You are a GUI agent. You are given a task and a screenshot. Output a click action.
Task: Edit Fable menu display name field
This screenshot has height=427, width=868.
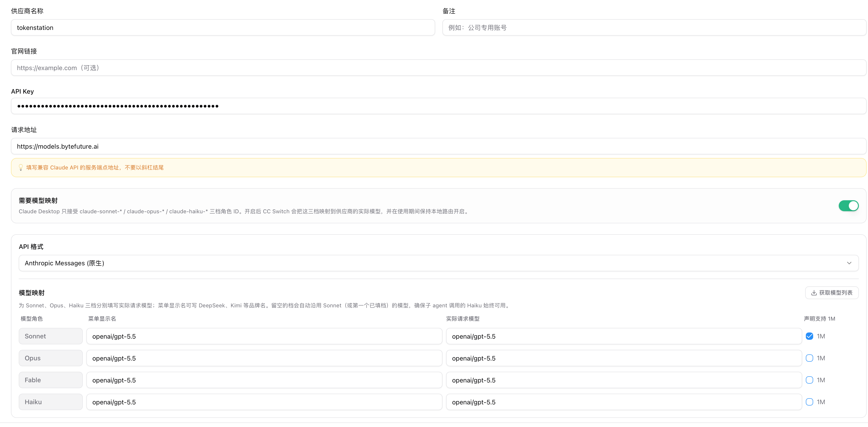(x=264, y=380)
